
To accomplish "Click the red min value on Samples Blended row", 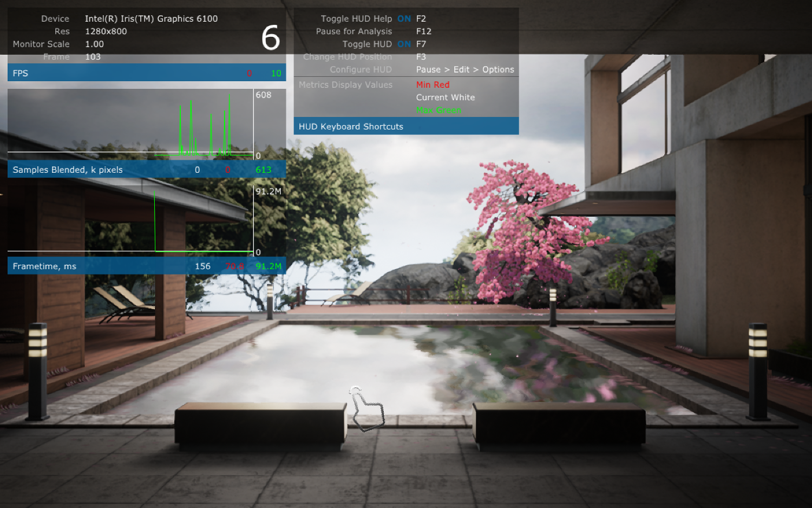I will tap(227, 170).
